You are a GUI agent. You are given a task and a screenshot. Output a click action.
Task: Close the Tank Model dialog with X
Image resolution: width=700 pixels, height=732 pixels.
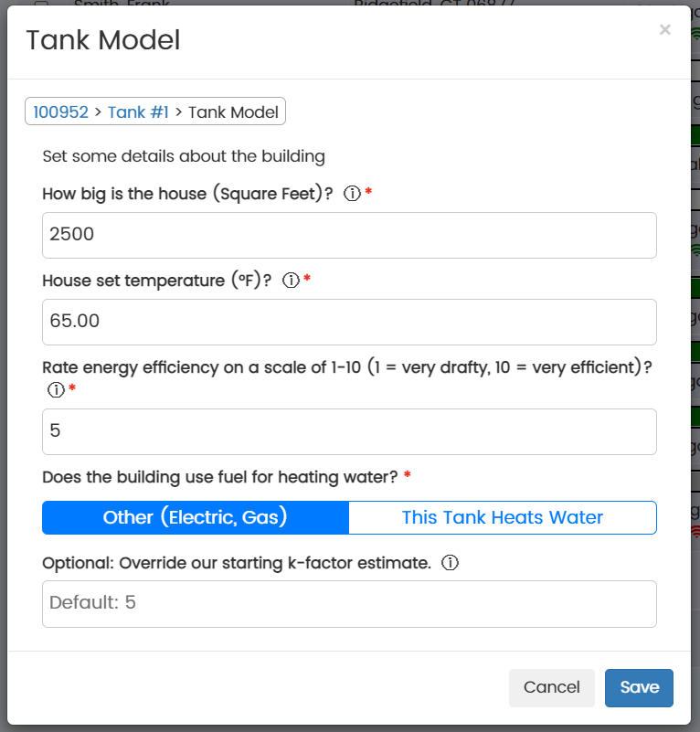point(665,30)
